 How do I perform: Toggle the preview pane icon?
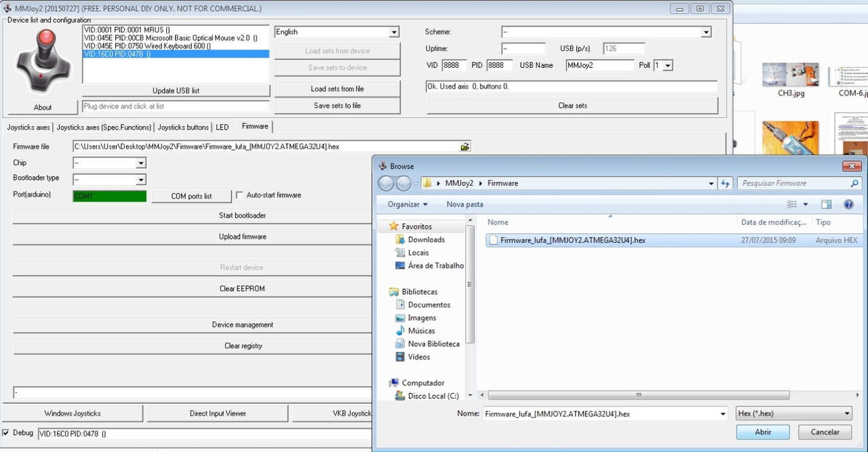point(826,204)
